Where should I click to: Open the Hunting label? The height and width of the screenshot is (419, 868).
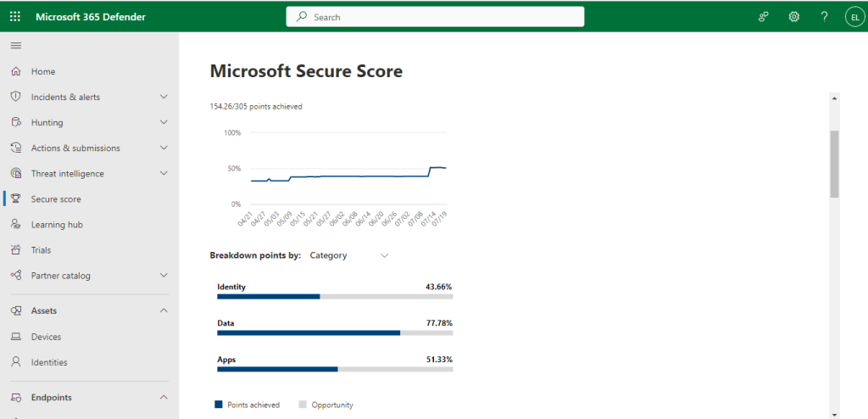pos(47,122)
